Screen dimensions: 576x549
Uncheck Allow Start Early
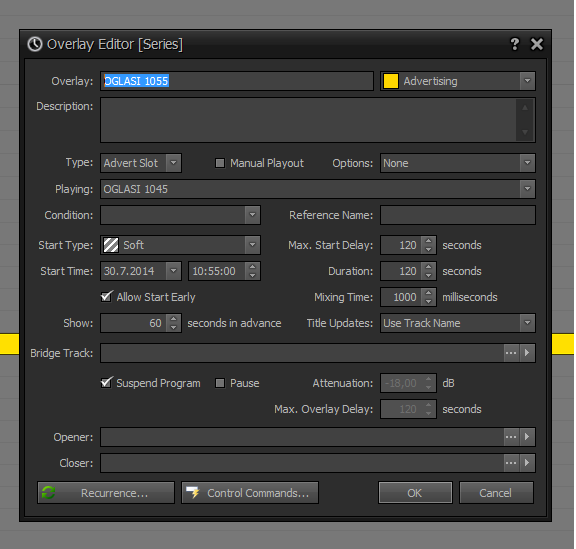click(x=106, y=297)
